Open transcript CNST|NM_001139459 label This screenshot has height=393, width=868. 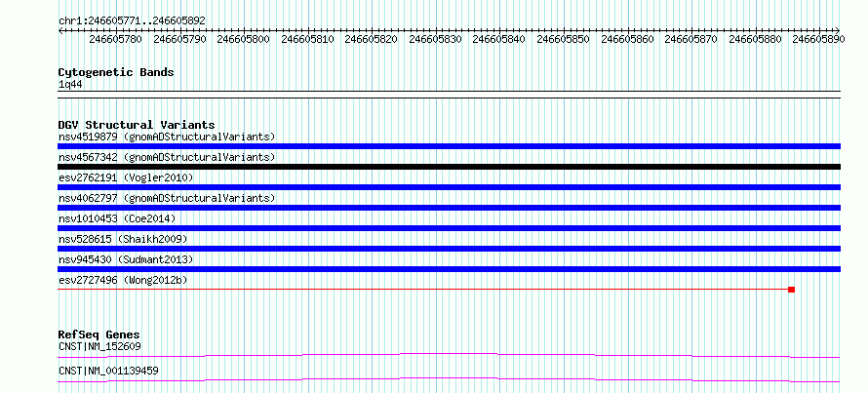coord(108,371)
